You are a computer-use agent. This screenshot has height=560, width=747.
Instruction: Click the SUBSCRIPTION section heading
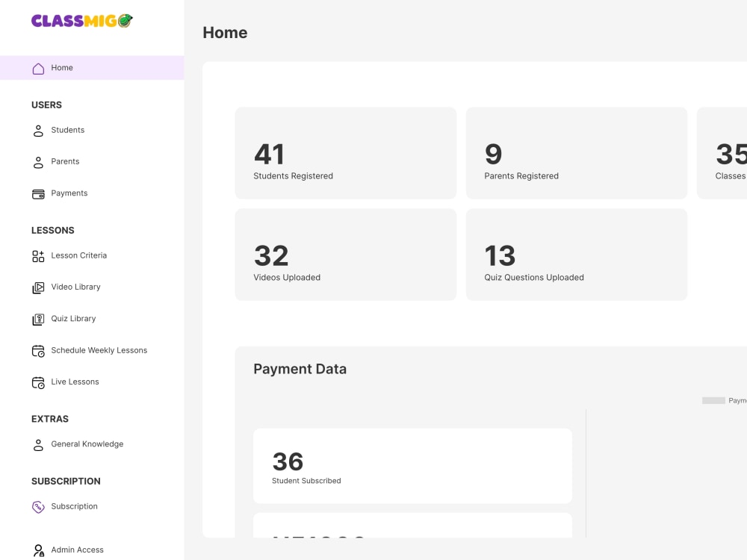66,481
